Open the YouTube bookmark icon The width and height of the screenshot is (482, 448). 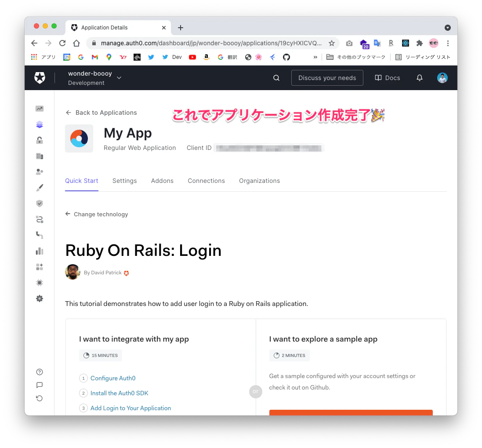(192, 57)
